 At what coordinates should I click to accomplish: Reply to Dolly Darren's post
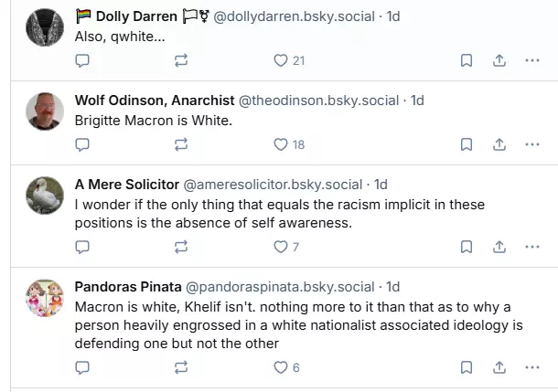[x=82, y=60]
